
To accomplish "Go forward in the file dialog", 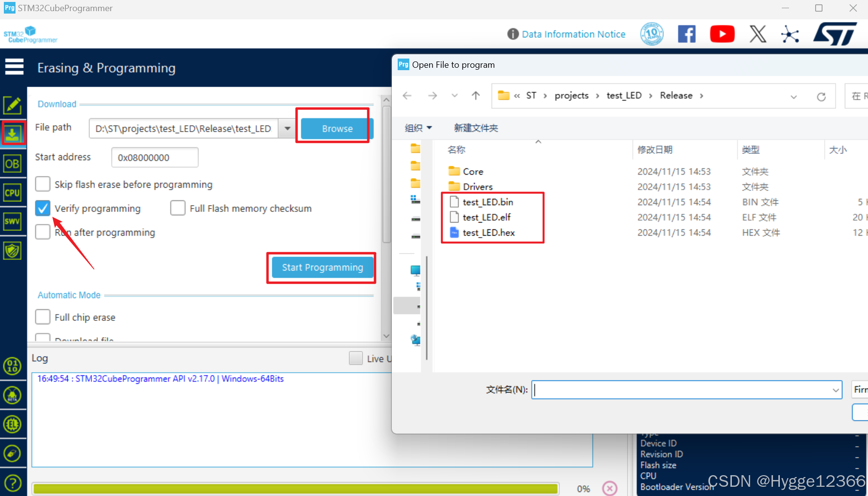I will 433,96.
